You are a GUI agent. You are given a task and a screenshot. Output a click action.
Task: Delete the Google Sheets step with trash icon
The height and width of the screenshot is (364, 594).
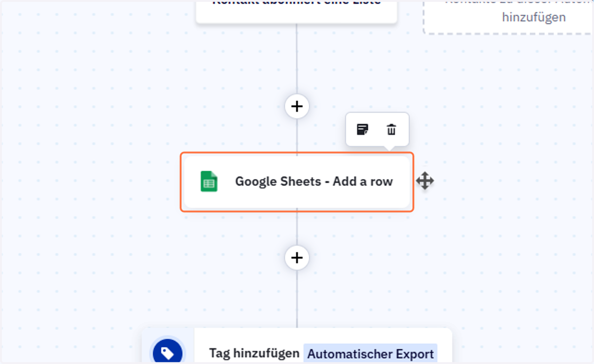point(391,130)
